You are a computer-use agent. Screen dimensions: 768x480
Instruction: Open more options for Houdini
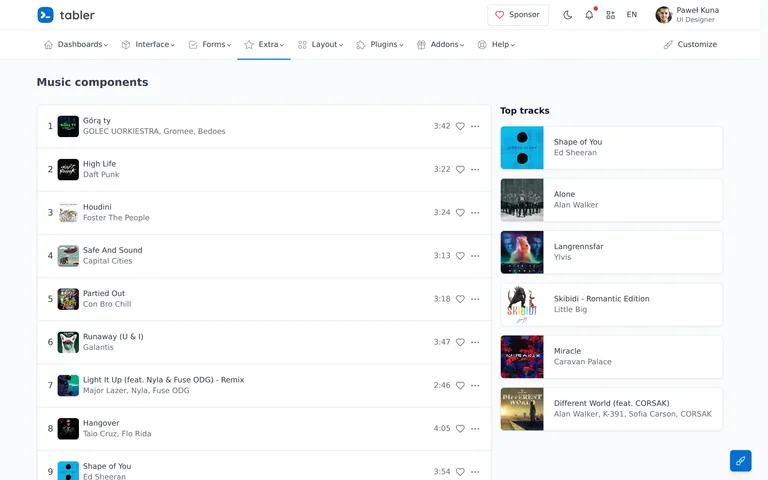click(x=475, y=213)
